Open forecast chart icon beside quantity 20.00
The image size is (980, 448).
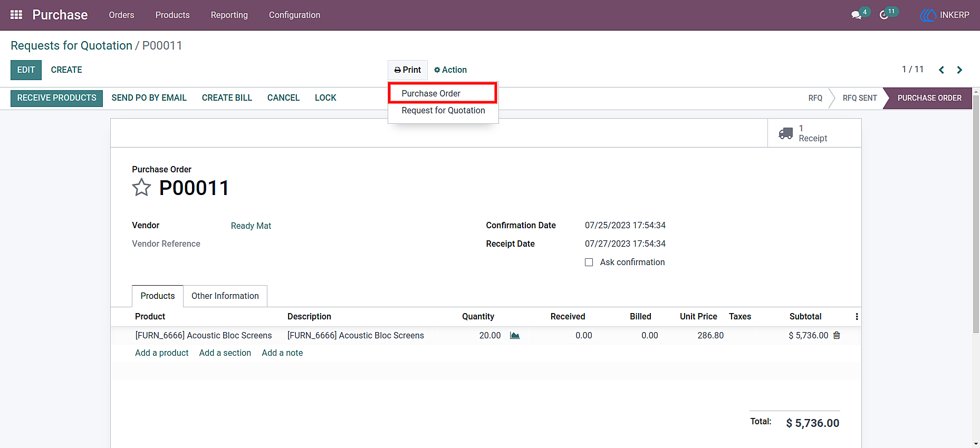(x=515, y=335)
